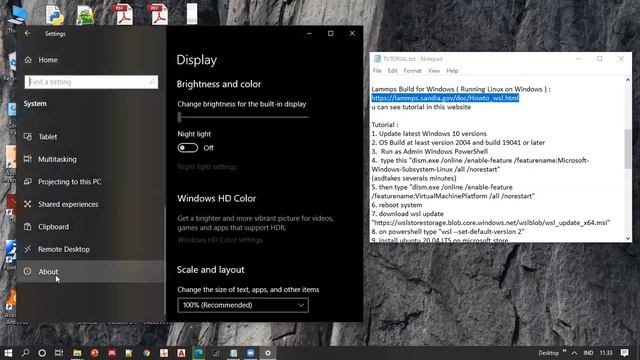640x360 pixels.
Task: Open Clipboard settings
Action: point(91,227)
